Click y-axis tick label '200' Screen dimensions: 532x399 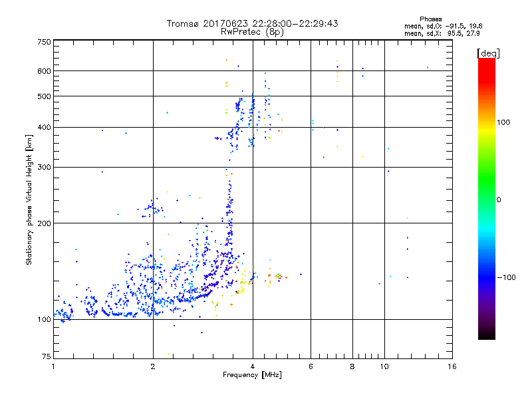pos(44,223)
